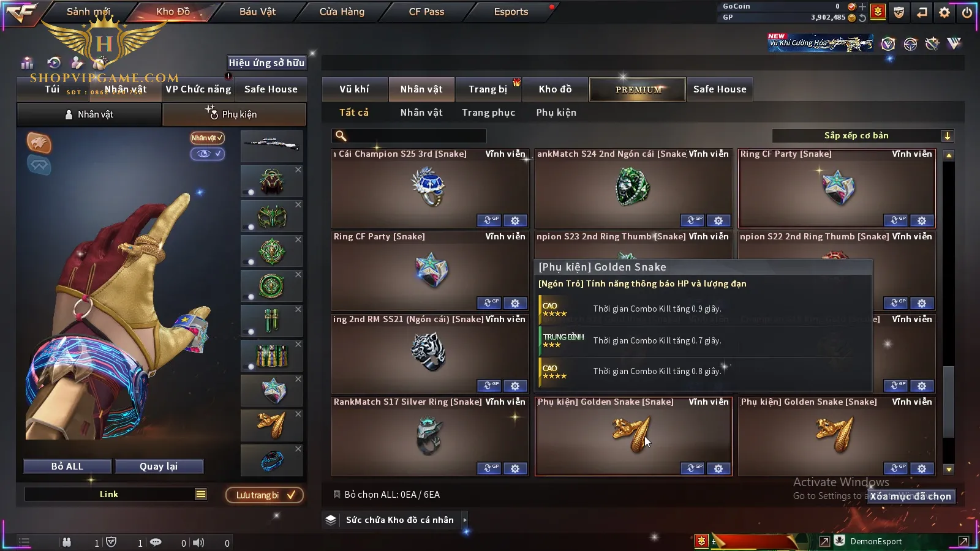This screenshot has width=980, height=551.
Task: Click the power exit icon
Action: (x=967, y=12)
